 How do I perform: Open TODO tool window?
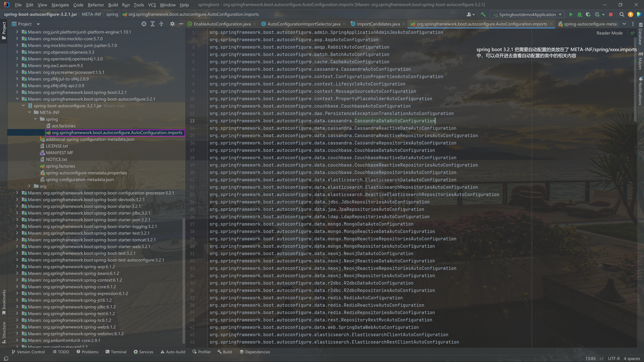coord(61,352)
